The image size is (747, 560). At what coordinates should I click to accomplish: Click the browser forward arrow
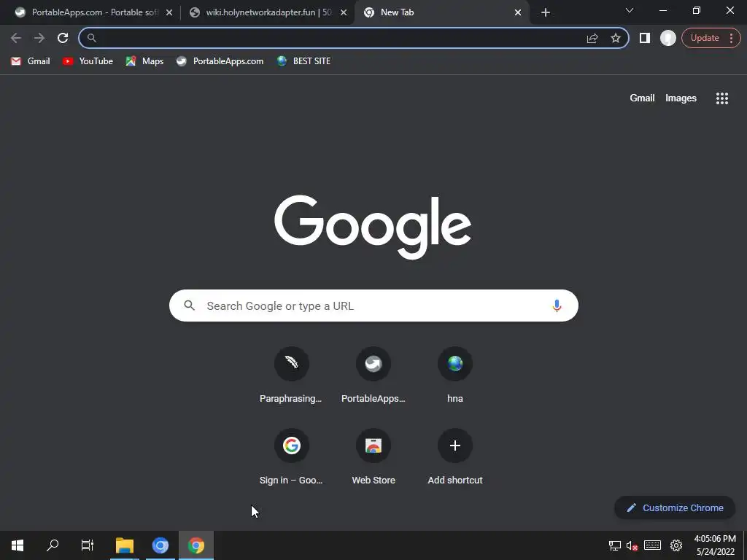coord(39,38)
